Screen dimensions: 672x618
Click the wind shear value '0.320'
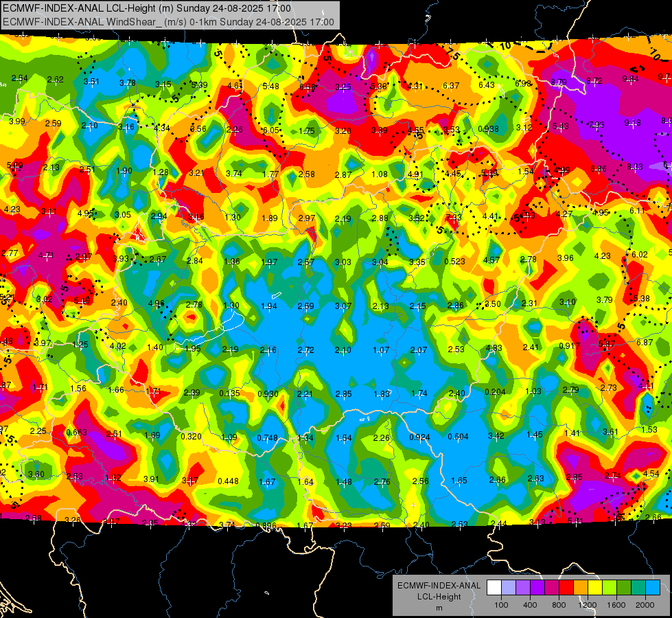tap(191, 436)
